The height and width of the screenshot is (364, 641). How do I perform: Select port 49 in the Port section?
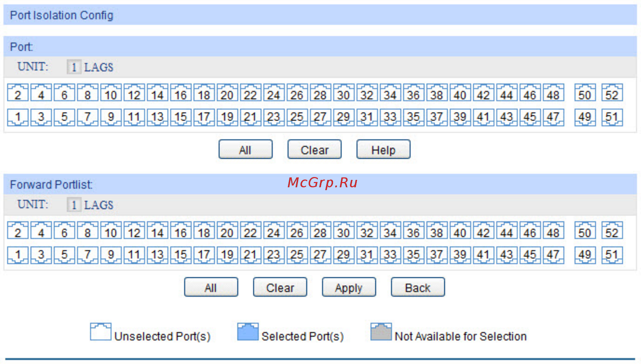tap(585, 117)
